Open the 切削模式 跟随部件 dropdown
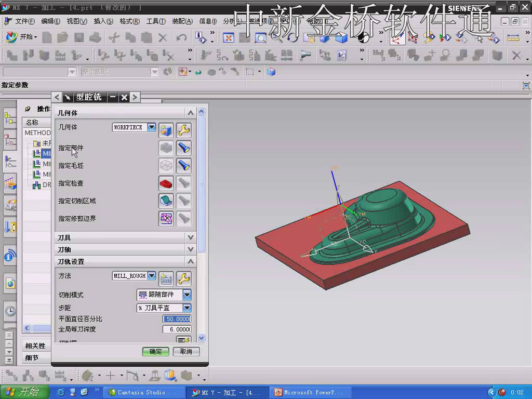 click(x=187, y=295)
